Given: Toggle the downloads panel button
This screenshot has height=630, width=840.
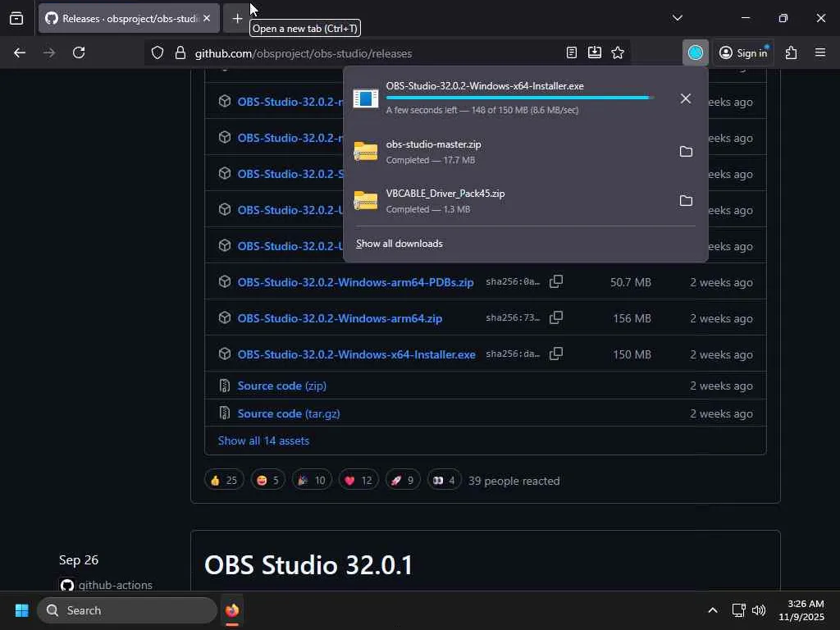Looking at the screenshot, I should point(696,52).
